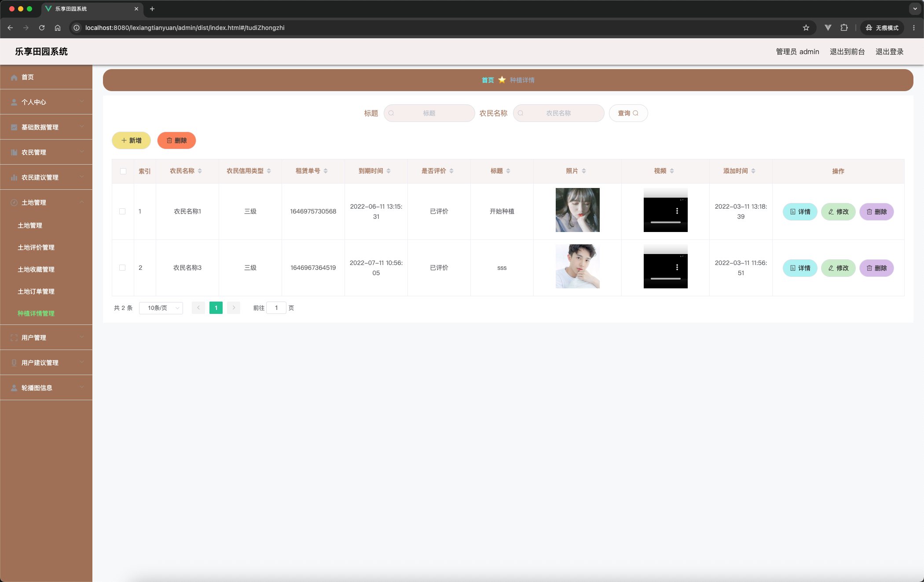The height and width of the screenshot is (582, 924).
Task: Toggle the select-all checkbox in table header
Action: pyautogui.click(x=123, y=171)
